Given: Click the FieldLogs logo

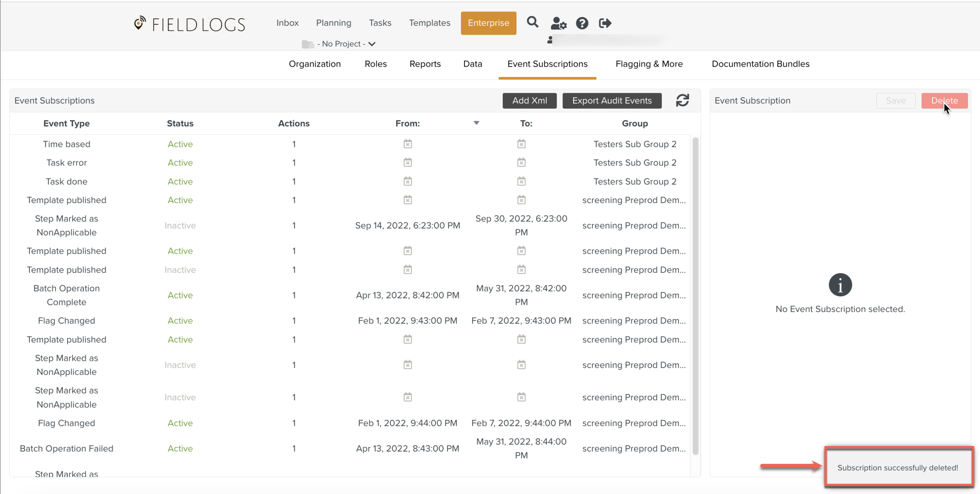Looking at the screenshot, I should point(189,24).
